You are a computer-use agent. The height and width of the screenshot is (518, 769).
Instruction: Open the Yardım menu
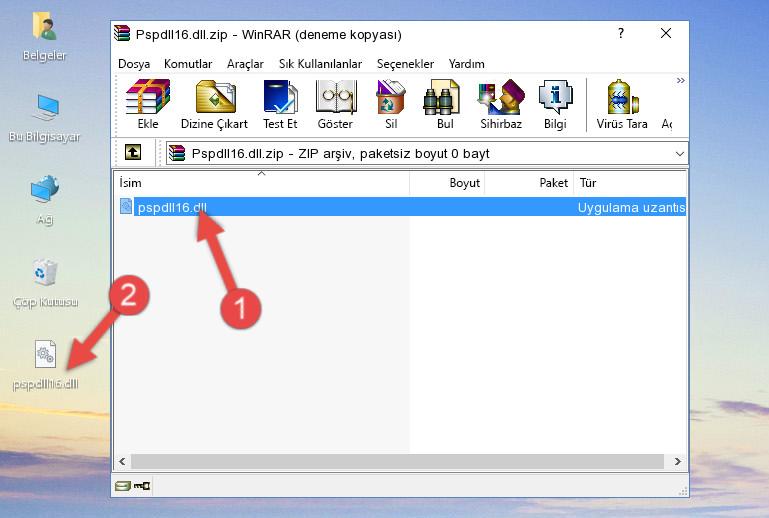466,64
